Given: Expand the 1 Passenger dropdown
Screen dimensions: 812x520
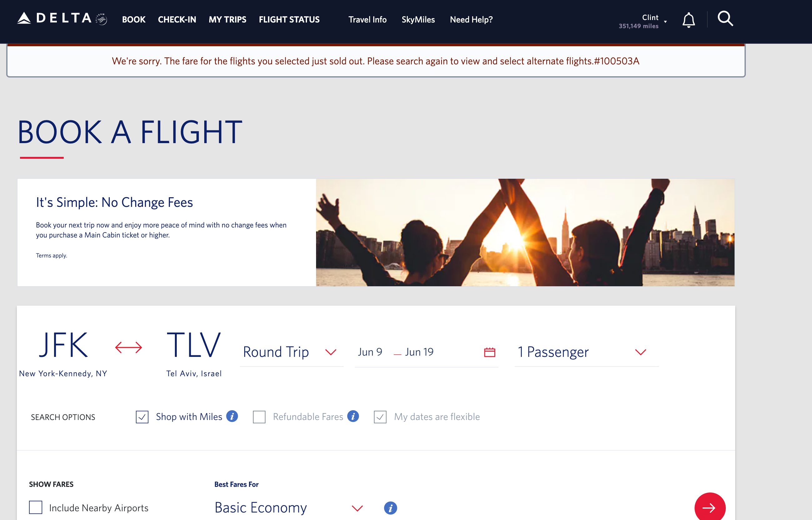Looking at the screenshot, I should tap(586, 352).
